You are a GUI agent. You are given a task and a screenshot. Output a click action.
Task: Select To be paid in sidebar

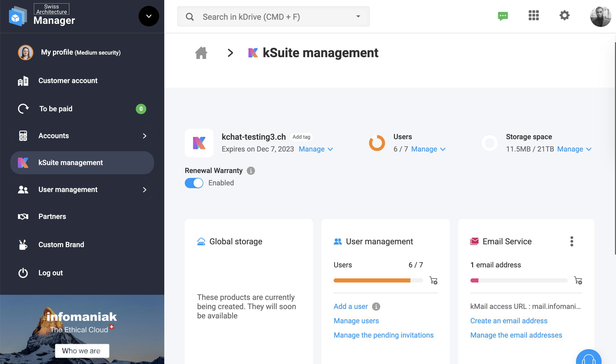pyautogui.click(x=55, y=109)
